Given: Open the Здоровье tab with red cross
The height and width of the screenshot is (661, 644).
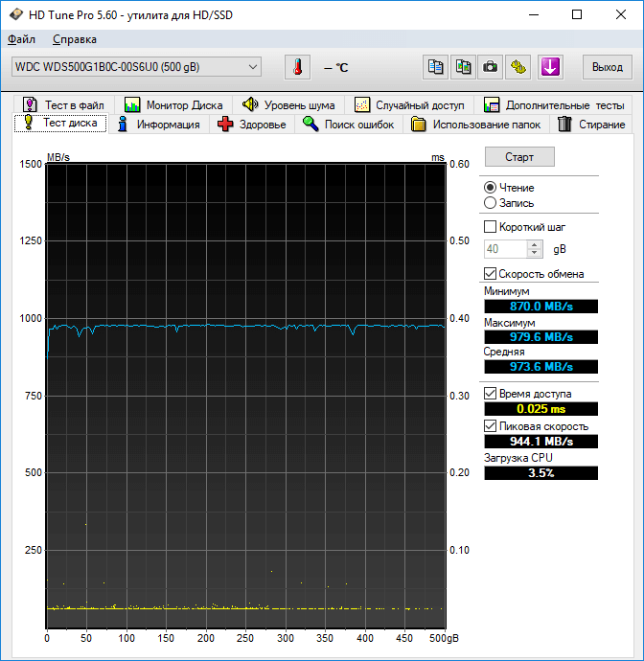Looking at the screenshot, I should (x=252, y=124).
